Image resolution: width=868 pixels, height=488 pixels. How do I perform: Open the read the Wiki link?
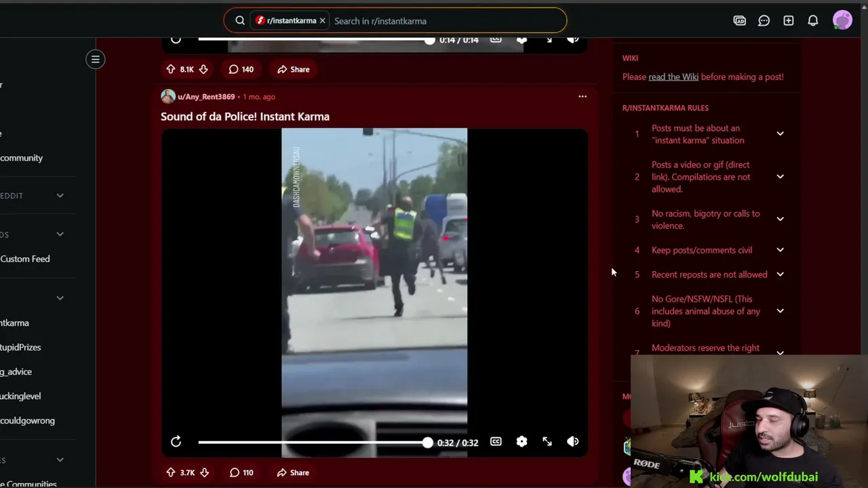click(x=673, y=77)
